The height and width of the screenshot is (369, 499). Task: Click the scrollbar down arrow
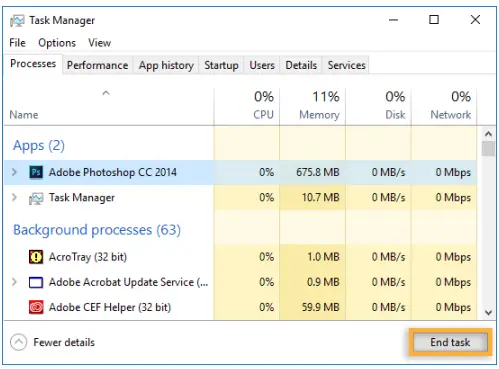(x=488, y=313)
